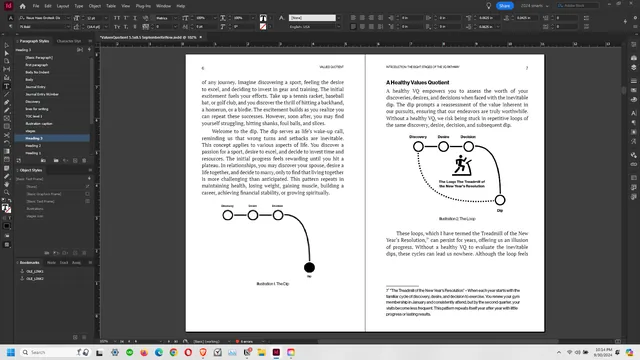Click the fill color T swatch in control bar

pos(263,18)
